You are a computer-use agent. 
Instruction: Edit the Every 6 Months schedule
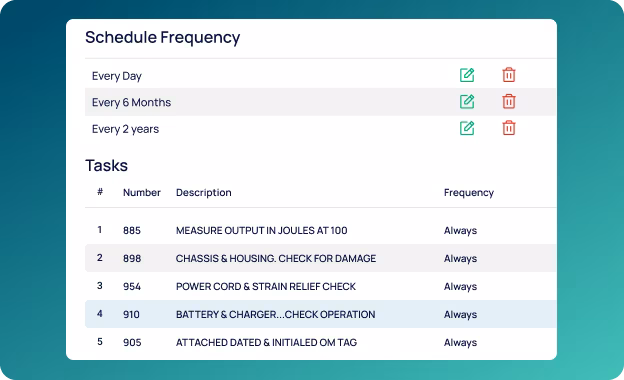point(467,101)
